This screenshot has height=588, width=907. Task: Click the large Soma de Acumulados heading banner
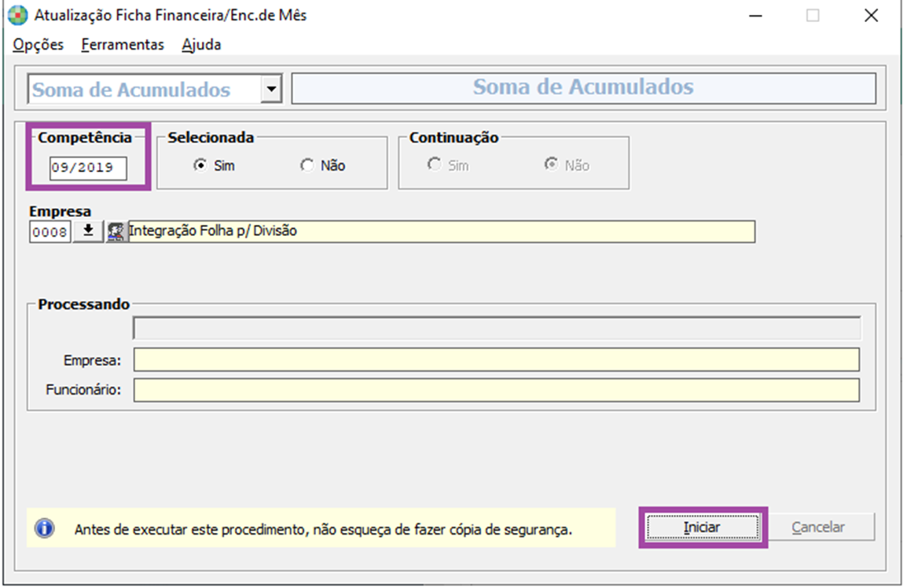(x=584, y=88)
